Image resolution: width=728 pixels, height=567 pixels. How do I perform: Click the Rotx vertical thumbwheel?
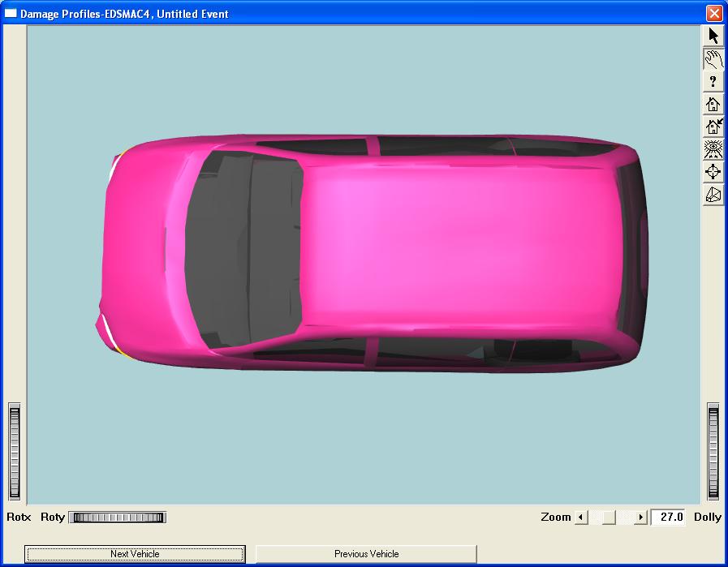(x=15, y=452)
